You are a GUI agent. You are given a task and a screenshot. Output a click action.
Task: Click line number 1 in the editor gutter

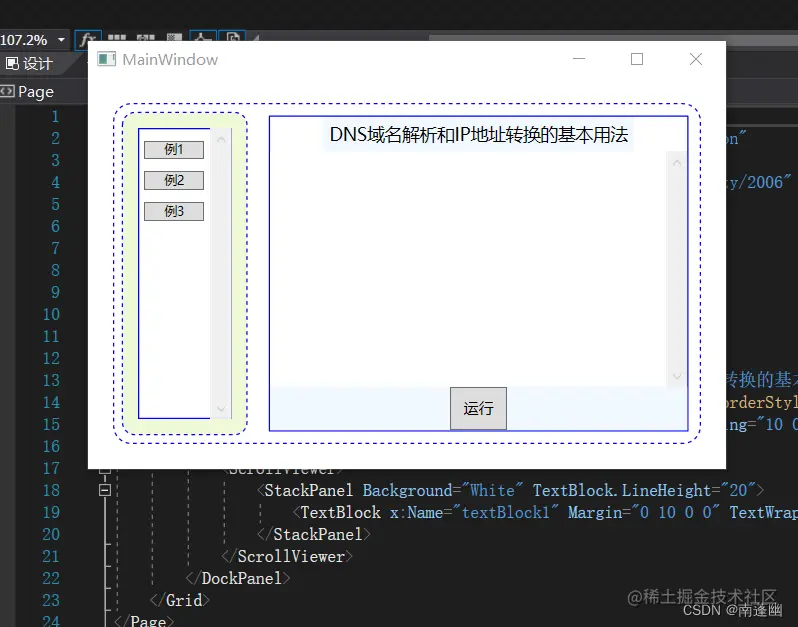click(x=55, y=117)
